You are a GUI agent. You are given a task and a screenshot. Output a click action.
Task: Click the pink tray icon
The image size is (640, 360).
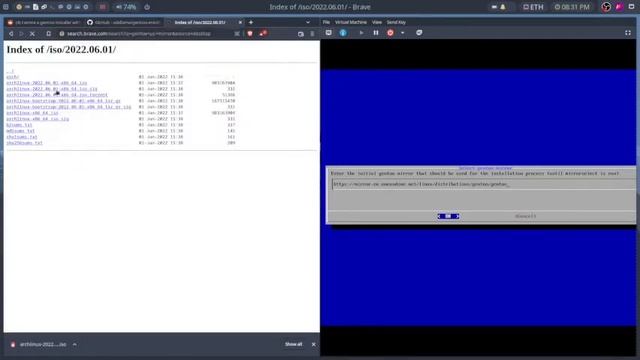(x=619, y=7)
